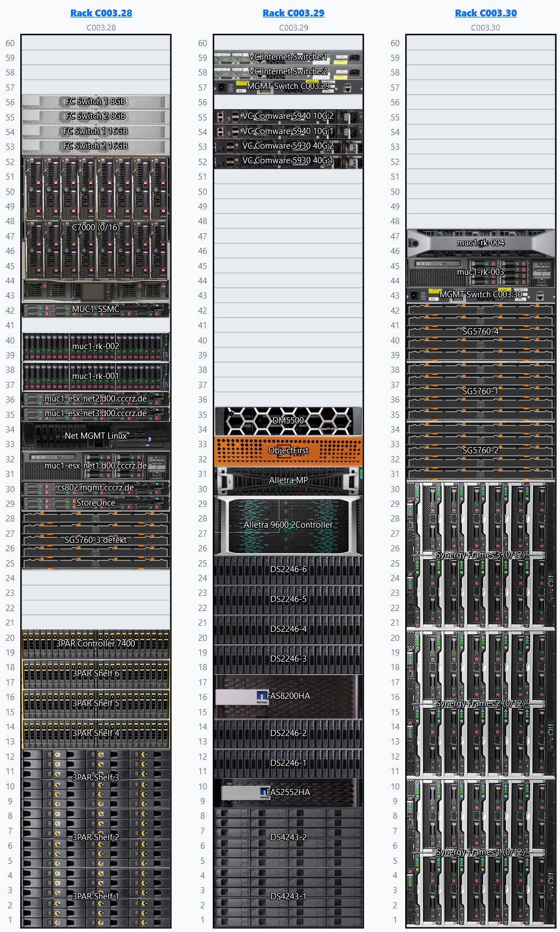Select the muc1-rk-001 server
The width and height of the screenshot is (560, 932).
(x=96, y=377)
